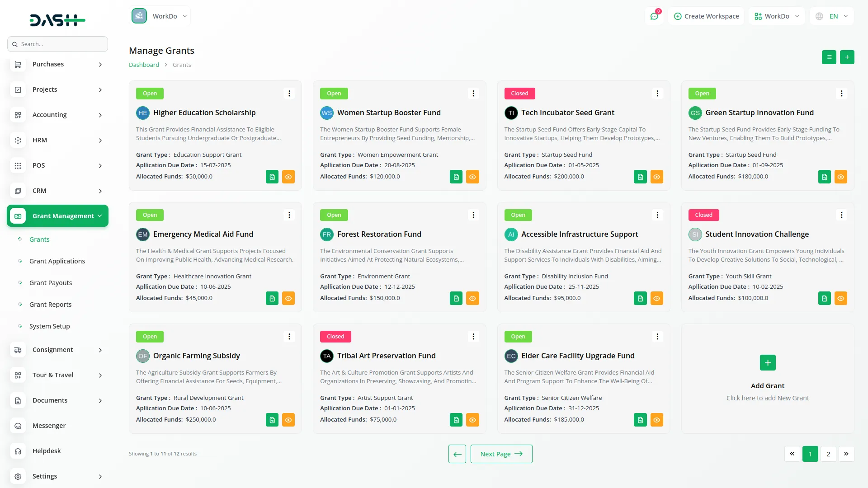The image size is (868, 488).
Task: Open the messages chat icon with badge
Action: click(x=654, y=16)
